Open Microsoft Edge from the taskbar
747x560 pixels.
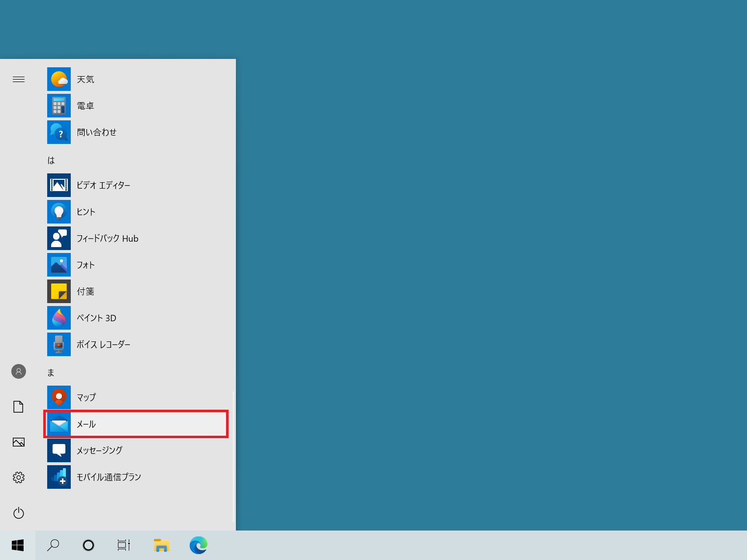tap(199, 545)
